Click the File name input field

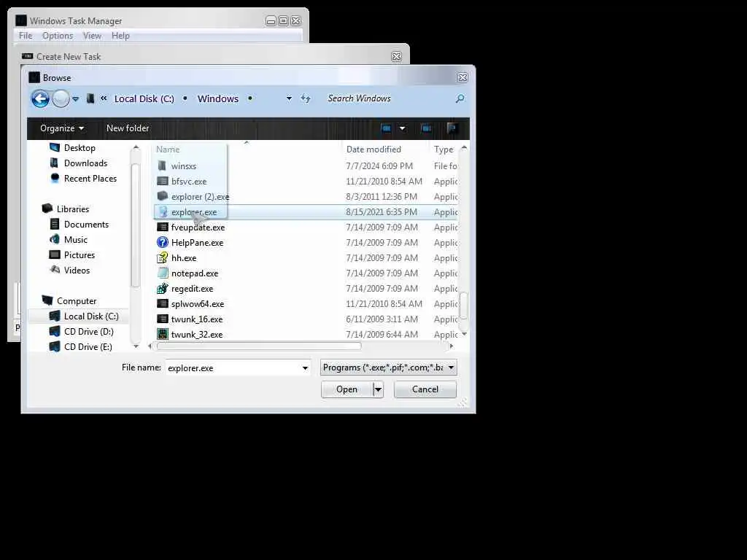coord(233,367)
